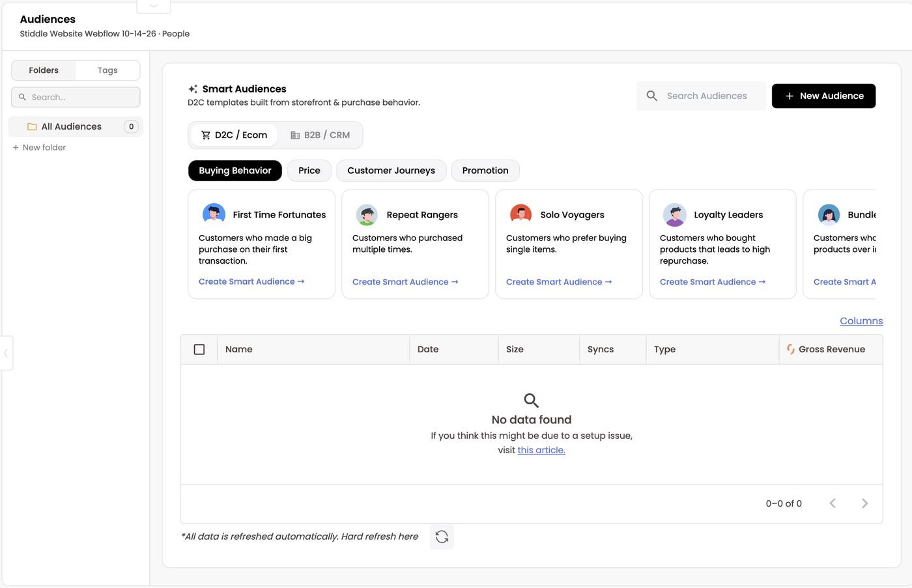Click the hard refresh icon button

tap(442, 537)
